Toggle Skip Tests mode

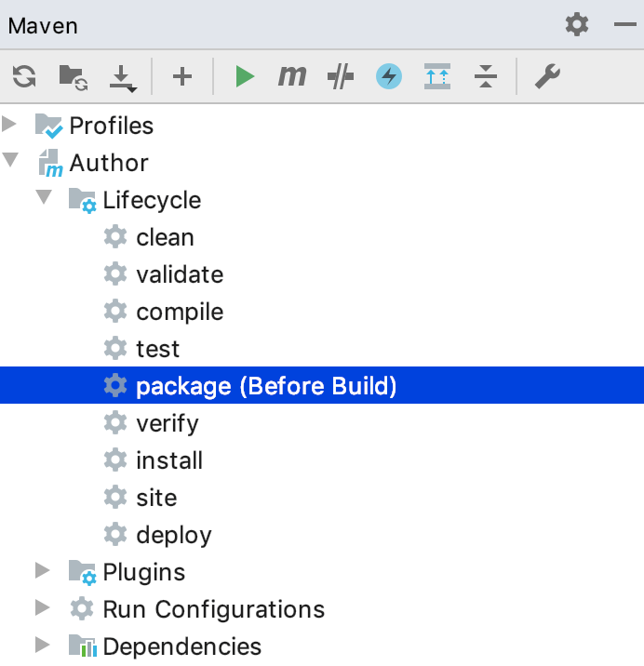[x=341, y=77]
